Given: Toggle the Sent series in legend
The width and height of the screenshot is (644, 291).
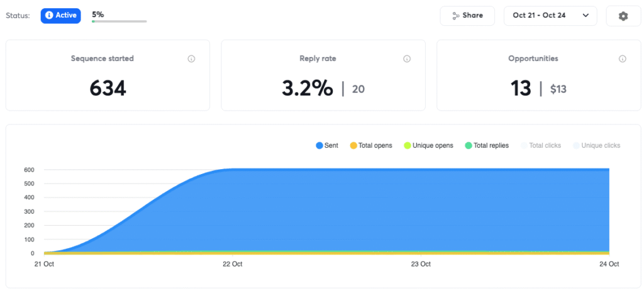Looking at the screenshot, I should pos(327,145).
